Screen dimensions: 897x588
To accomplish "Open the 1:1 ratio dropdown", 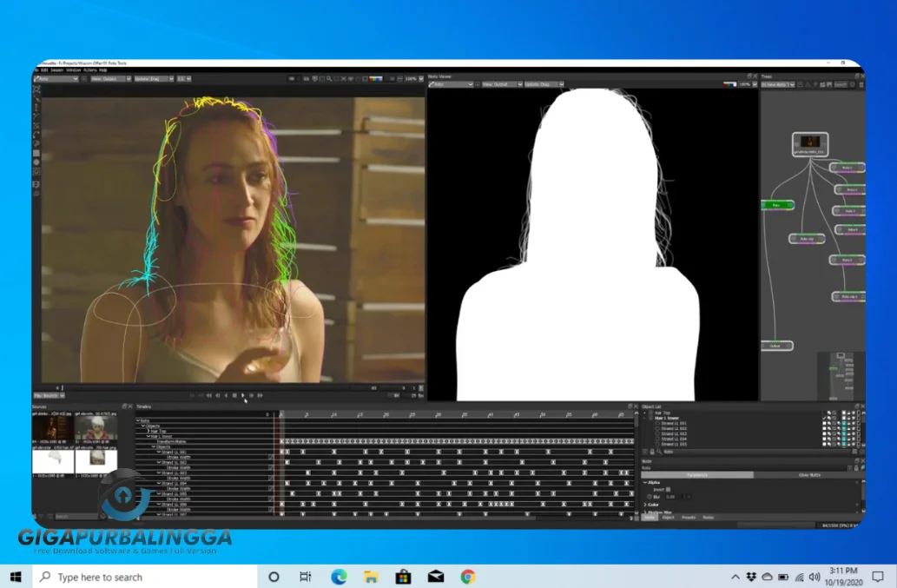I will (x=183, y=79).
